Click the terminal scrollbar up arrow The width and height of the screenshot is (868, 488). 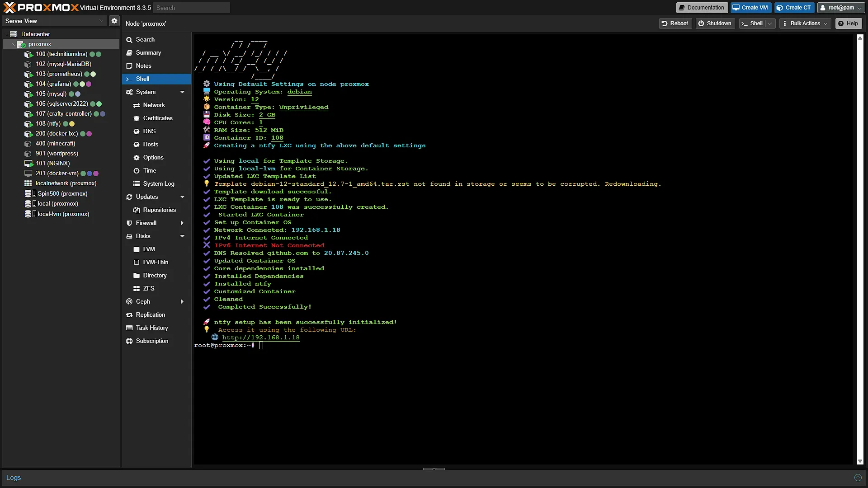pos(860,38)
